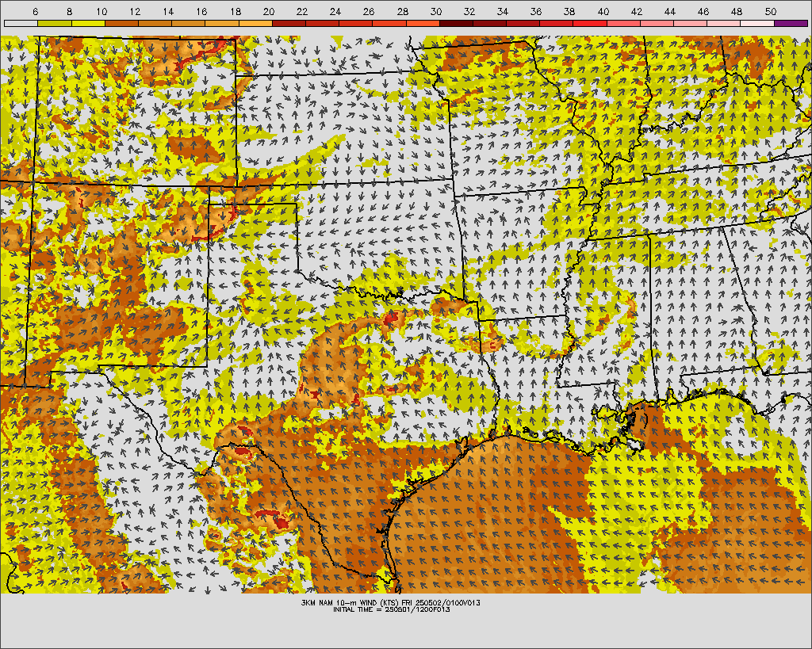Click the legend label "14"
Screen dimensions: 812x649
pyautogui.click(x=168, y=11)
